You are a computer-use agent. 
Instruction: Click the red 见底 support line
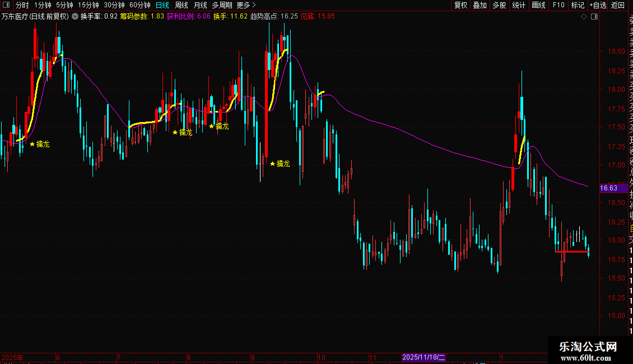click(571, 252)
